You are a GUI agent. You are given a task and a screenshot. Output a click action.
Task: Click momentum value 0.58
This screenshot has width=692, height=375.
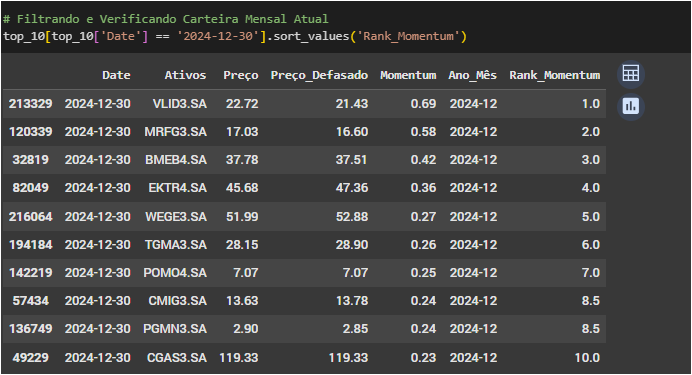click(x=423, y=131)
